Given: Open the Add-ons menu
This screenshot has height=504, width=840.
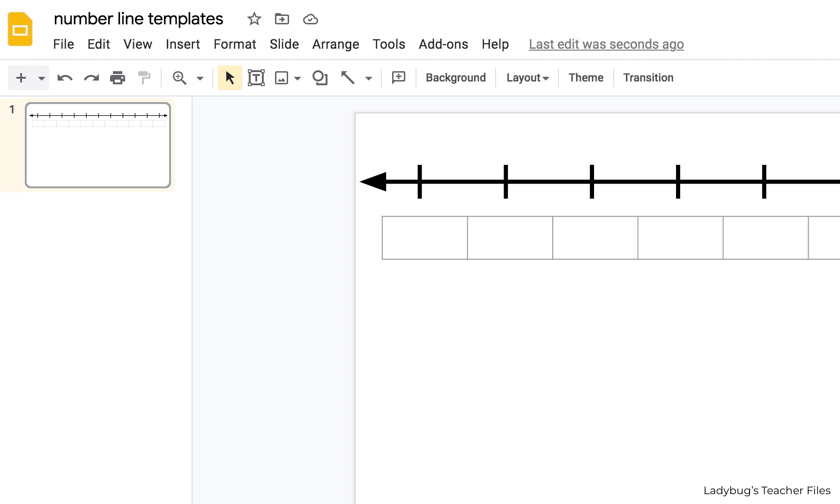Looking at the screenshot, I should click(443, 44).
